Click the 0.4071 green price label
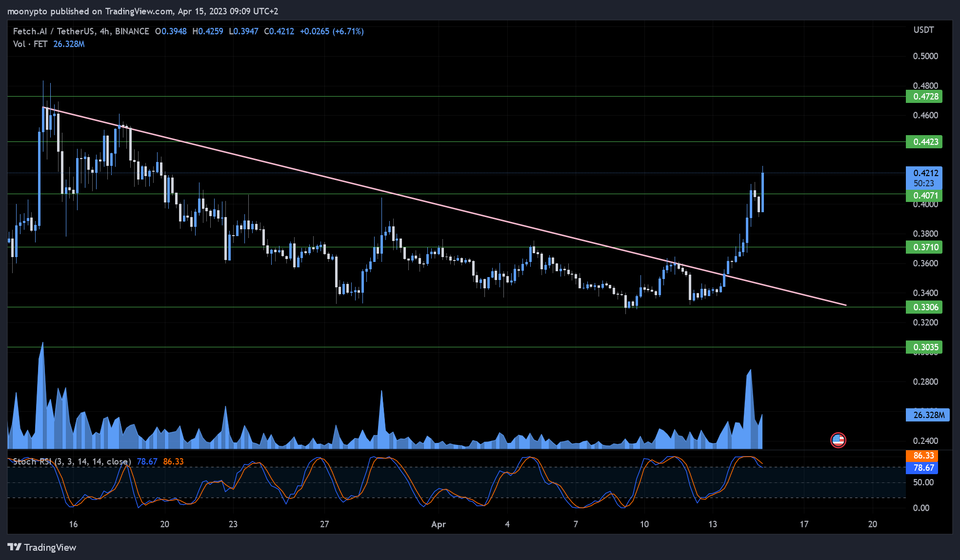Viewport: 960px width, 560px height. click(x=924, y=196)
